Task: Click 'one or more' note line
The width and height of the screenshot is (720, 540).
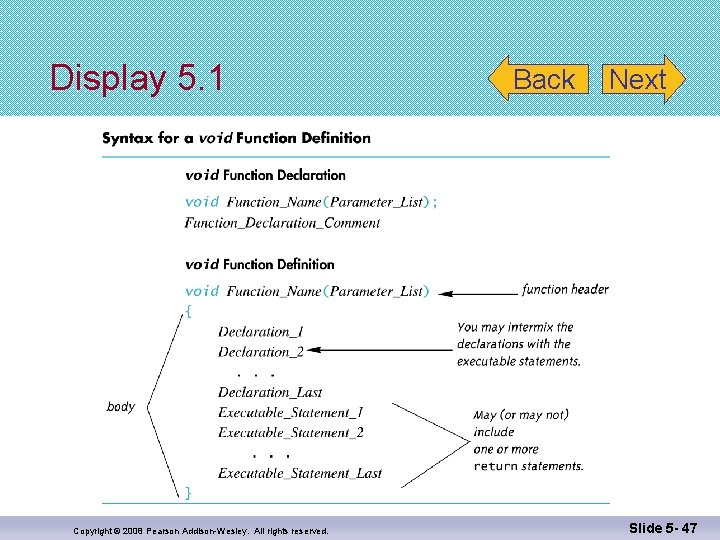Action: 506,450
